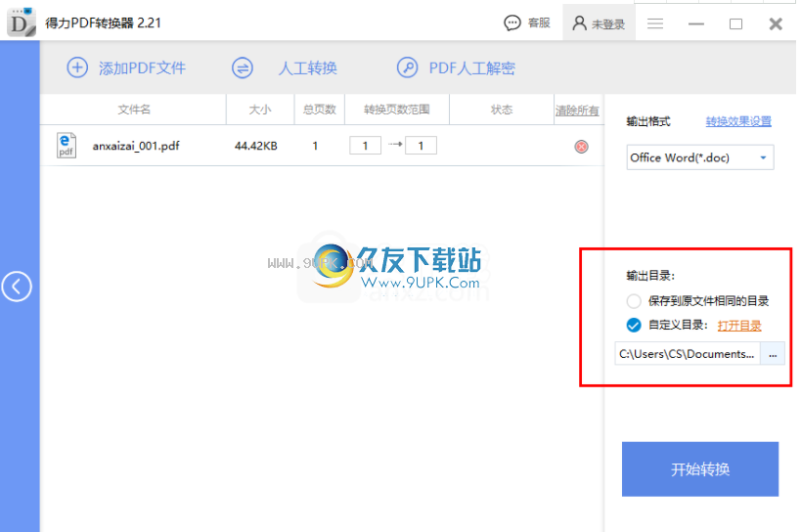
Task: Remove anxaizai_001.pdf with red delete icon
Action: click(581, 147)
